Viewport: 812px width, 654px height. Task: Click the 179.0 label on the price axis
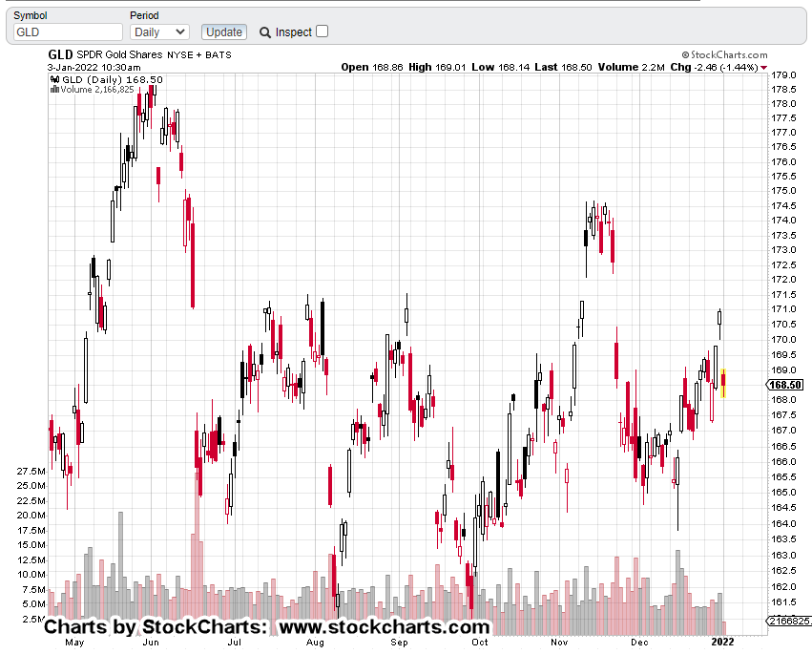point(784,74)
